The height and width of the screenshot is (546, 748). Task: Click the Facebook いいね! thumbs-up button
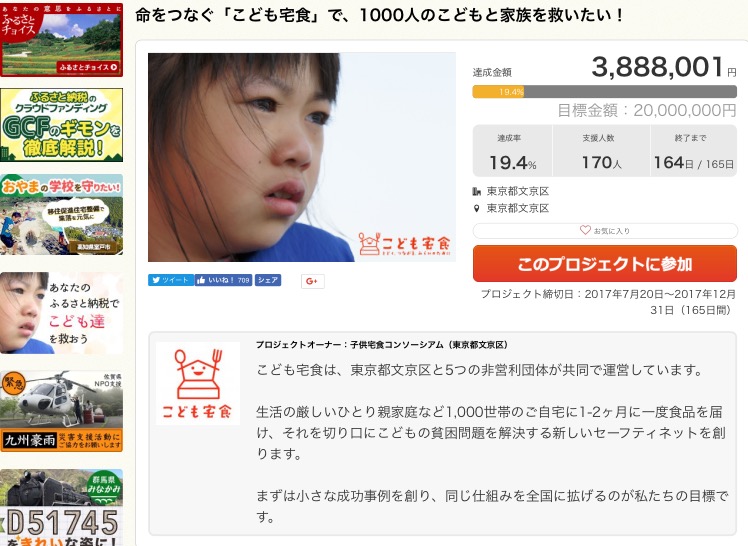pos(223,280)
